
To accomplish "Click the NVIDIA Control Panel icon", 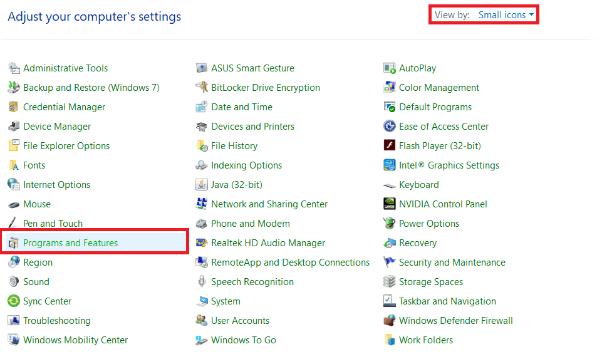I will [389, 204].
